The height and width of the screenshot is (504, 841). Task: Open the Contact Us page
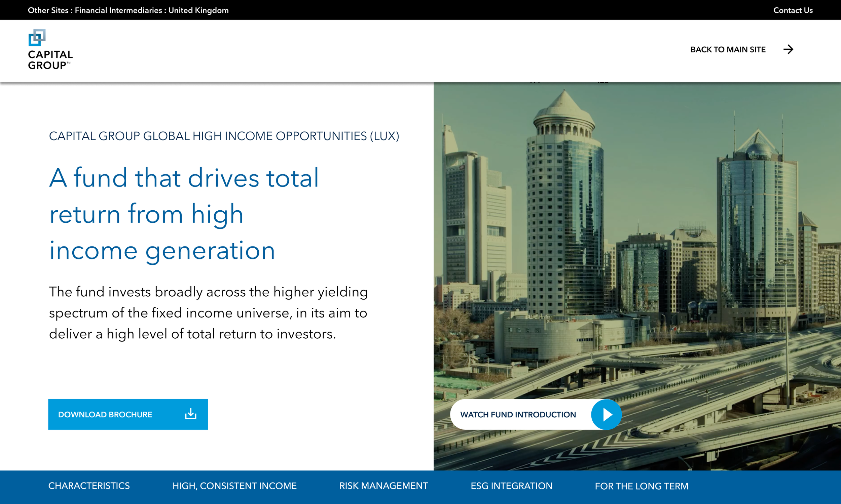pyautogui.click(x=793, y=10)
